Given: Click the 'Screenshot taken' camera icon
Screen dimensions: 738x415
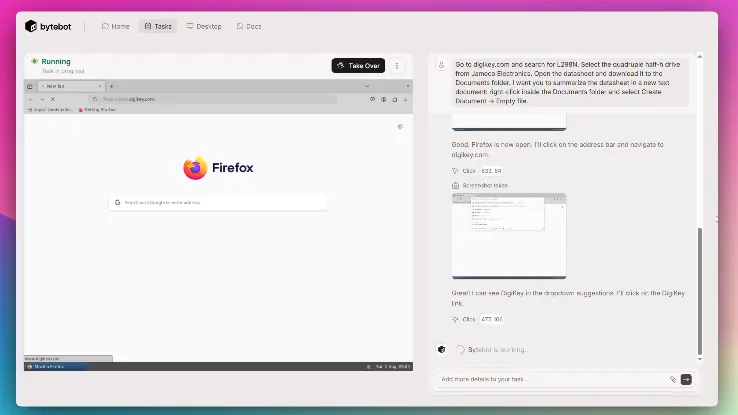Looking at the screenshot, I should [455, 185].
